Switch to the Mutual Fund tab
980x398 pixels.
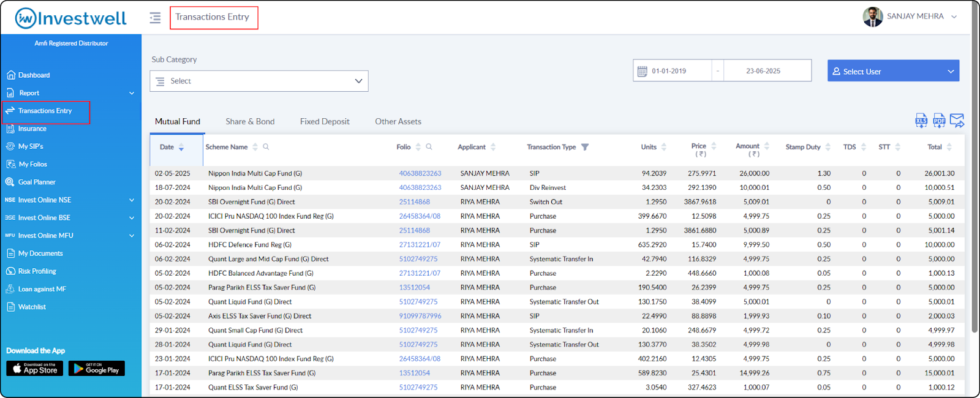point(178,121)
